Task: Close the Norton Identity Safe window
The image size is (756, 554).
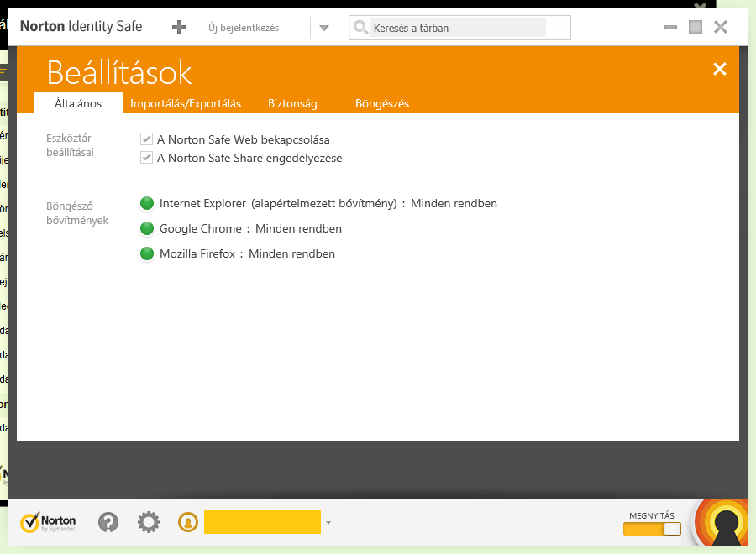Action: point(721,27)
